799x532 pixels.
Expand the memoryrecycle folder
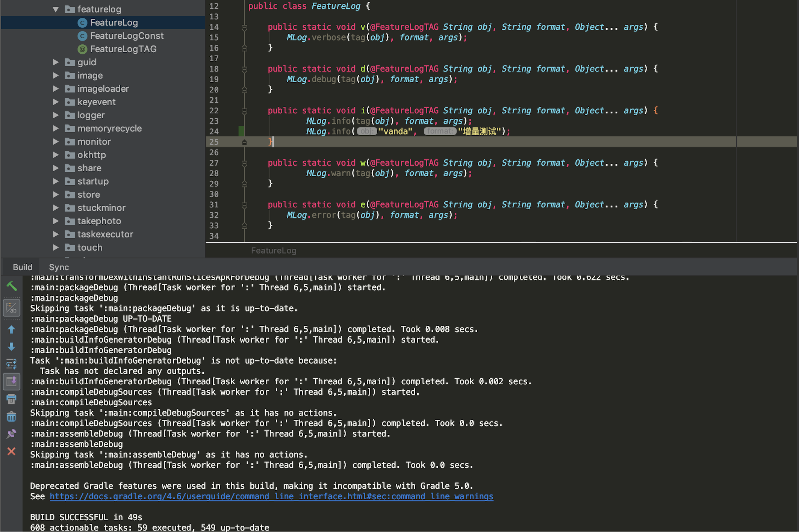56,128
